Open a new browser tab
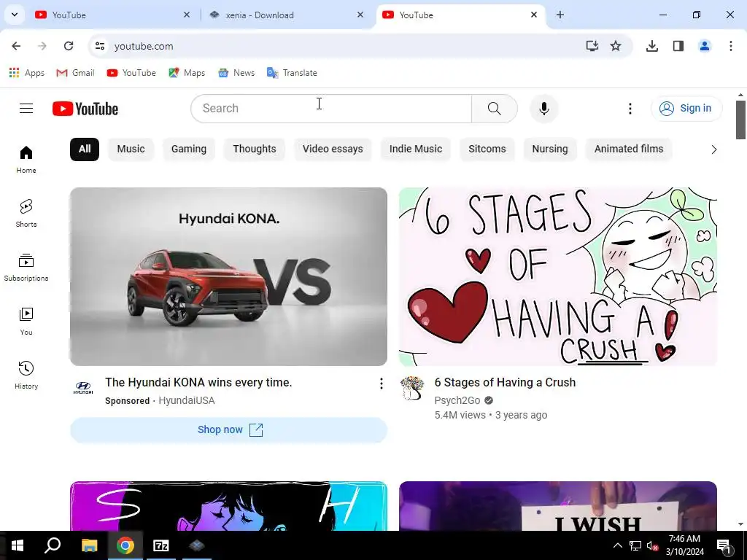 (x=560, y=15)
